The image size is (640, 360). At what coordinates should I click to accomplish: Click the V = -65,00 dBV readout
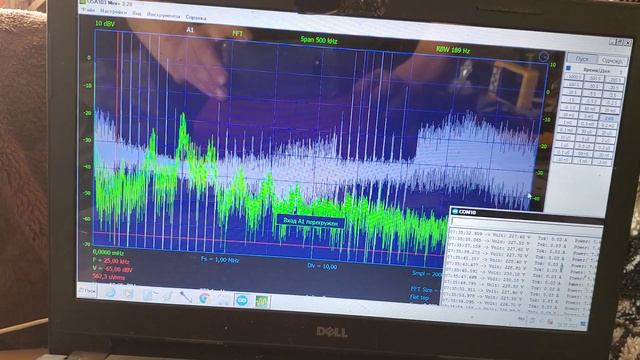[x=112, y=269]
